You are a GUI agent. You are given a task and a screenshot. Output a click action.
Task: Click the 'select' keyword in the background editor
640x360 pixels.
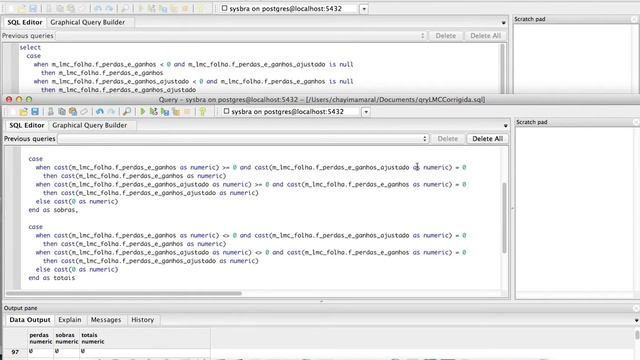[30, 47]
